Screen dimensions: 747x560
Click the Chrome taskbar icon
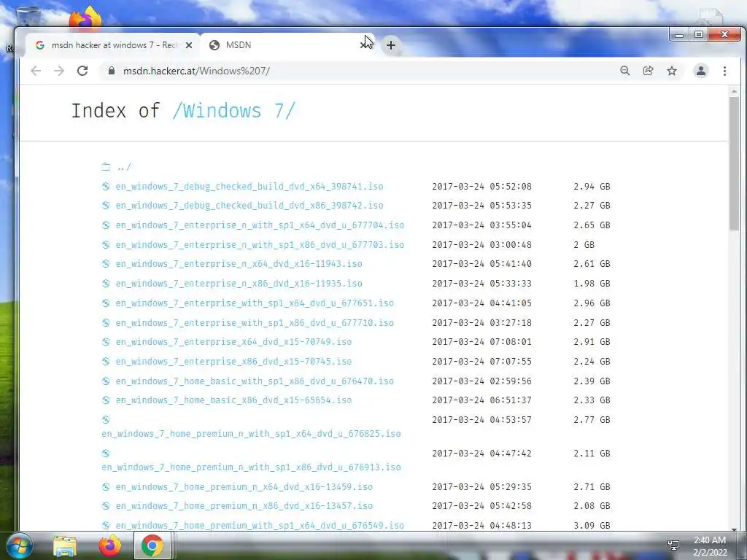(152, 545)
